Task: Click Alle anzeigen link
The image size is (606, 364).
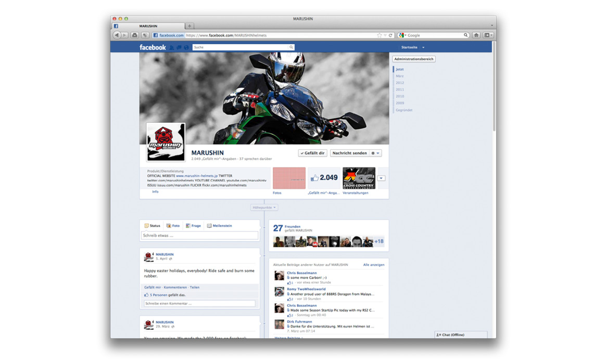Action: point(374,265)
